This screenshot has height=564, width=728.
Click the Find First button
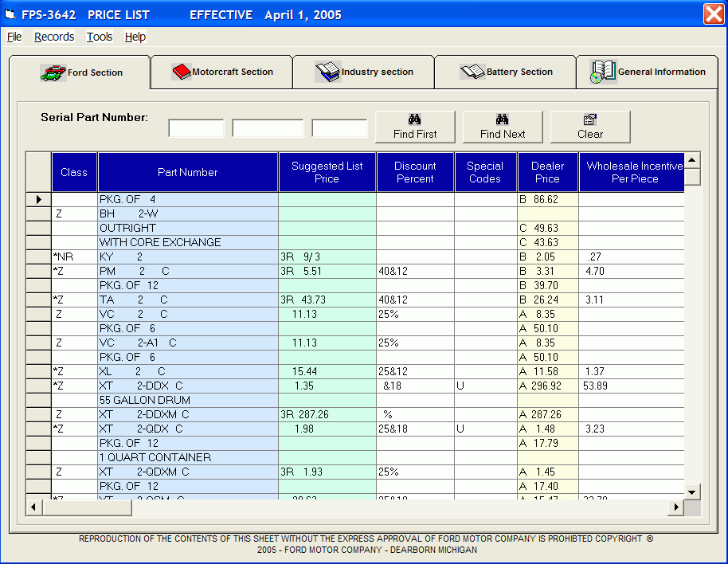click(415, 127)
